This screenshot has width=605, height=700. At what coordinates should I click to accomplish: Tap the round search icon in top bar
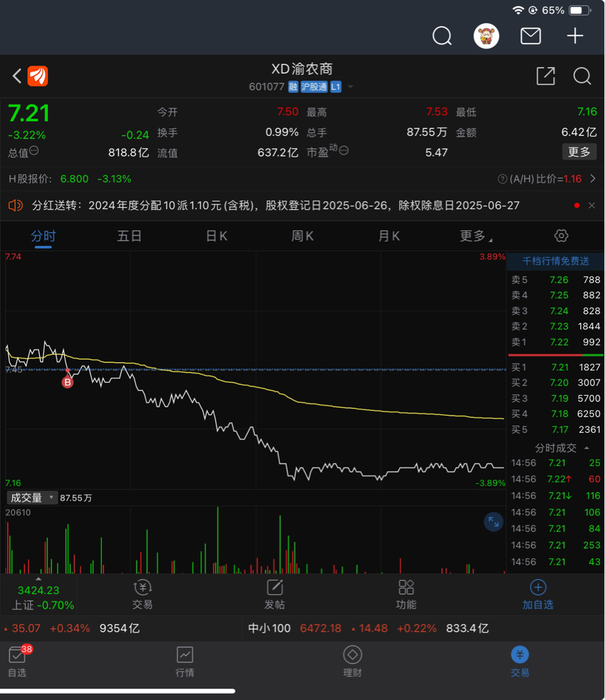pos(442,36)
